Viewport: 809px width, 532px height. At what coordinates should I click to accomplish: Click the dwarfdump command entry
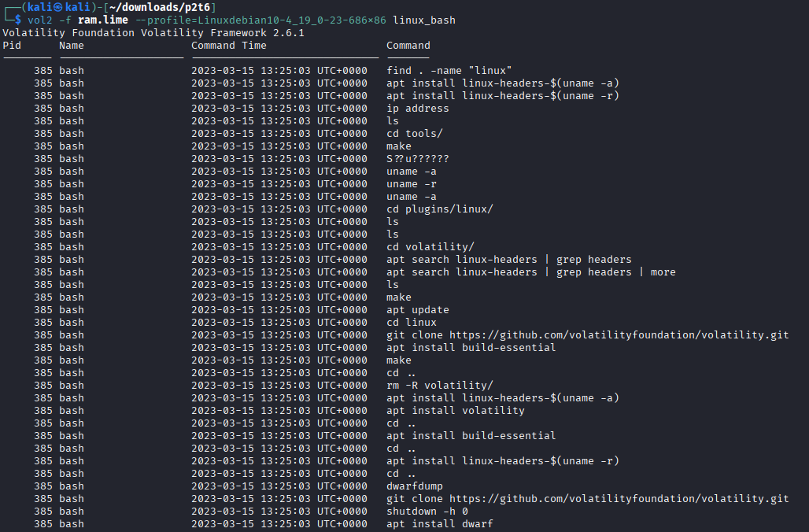click(x=414, y=486)
